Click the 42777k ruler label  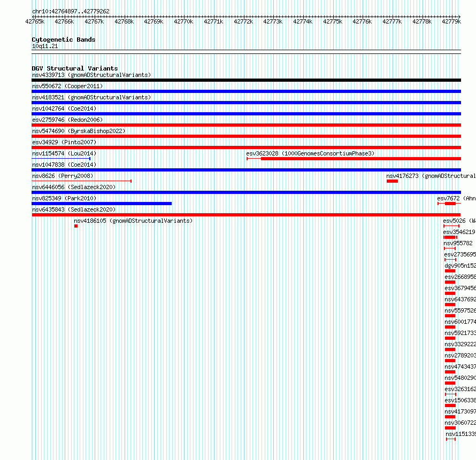point(391,21)
